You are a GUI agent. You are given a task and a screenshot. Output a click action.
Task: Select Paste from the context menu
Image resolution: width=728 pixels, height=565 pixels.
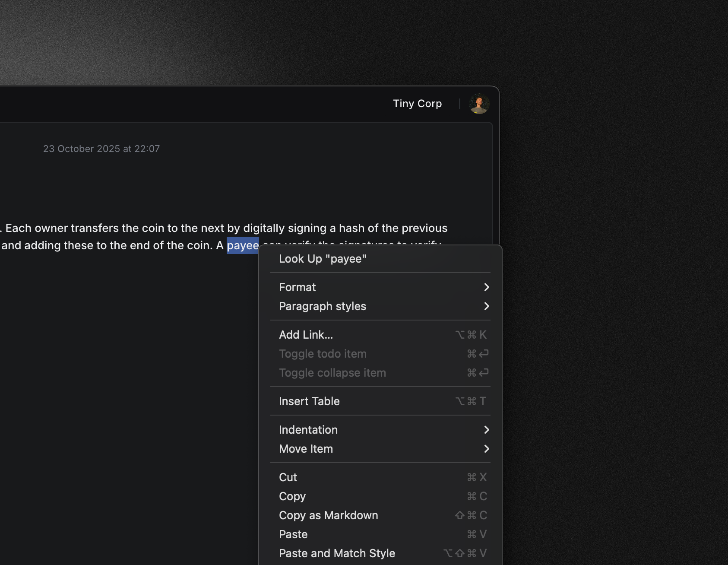[293, 534]
